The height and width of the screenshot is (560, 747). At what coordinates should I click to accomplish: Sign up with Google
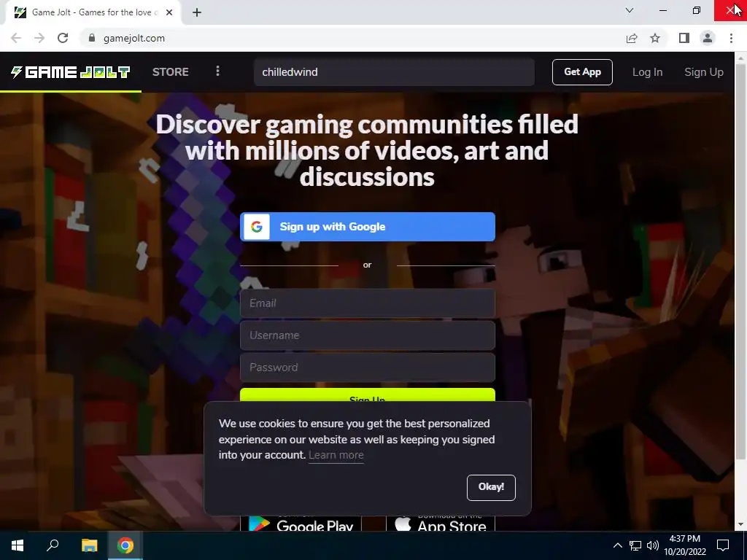click(x=368, y=227)
